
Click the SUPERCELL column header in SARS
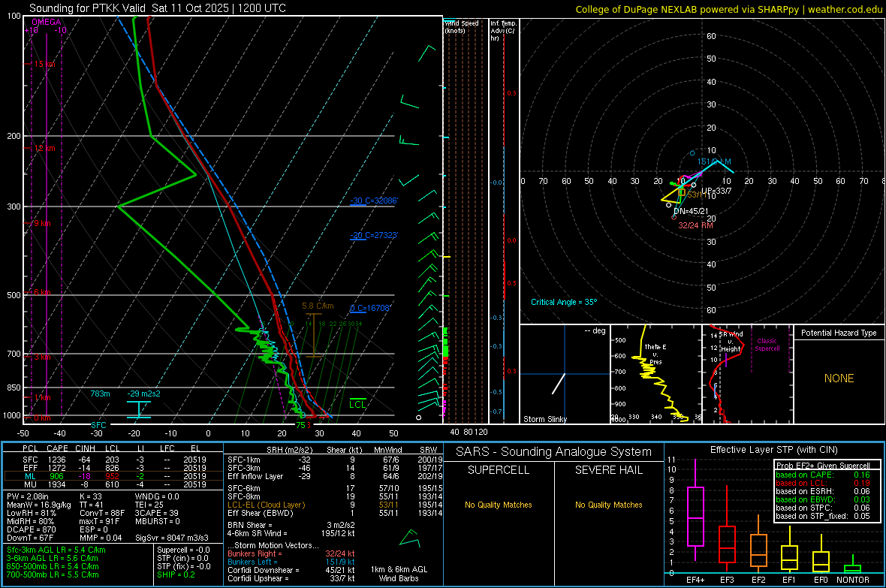[x=499, y=470]
